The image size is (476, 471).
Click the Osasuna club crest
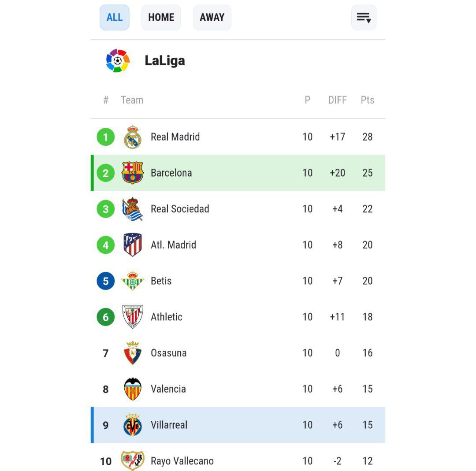133,352
